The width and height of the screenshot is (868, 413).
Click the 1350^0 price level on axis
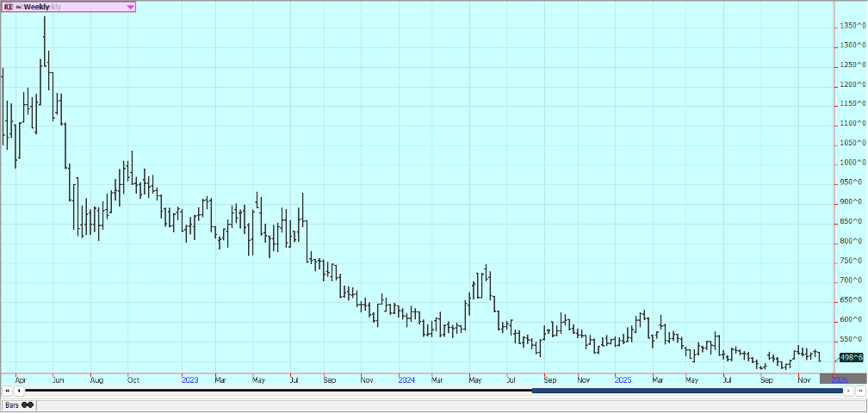click(x=853, y=26)
